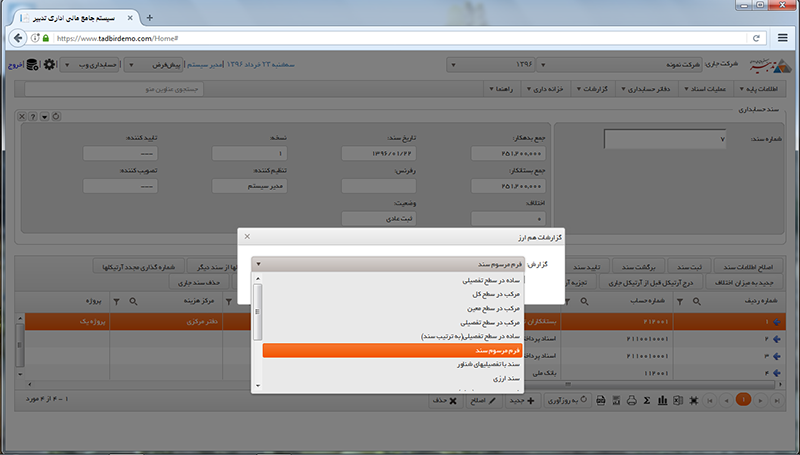800x455 pixels.
Task: Click the dropdown list vertical scrollbar
Action: pos(258,330)
